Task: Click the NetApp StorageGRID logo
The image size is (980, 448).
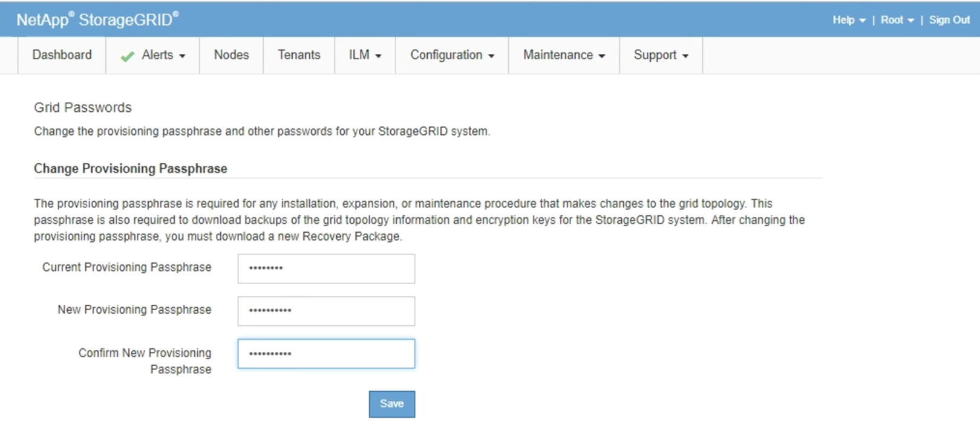Action: (x=97, y=19)
